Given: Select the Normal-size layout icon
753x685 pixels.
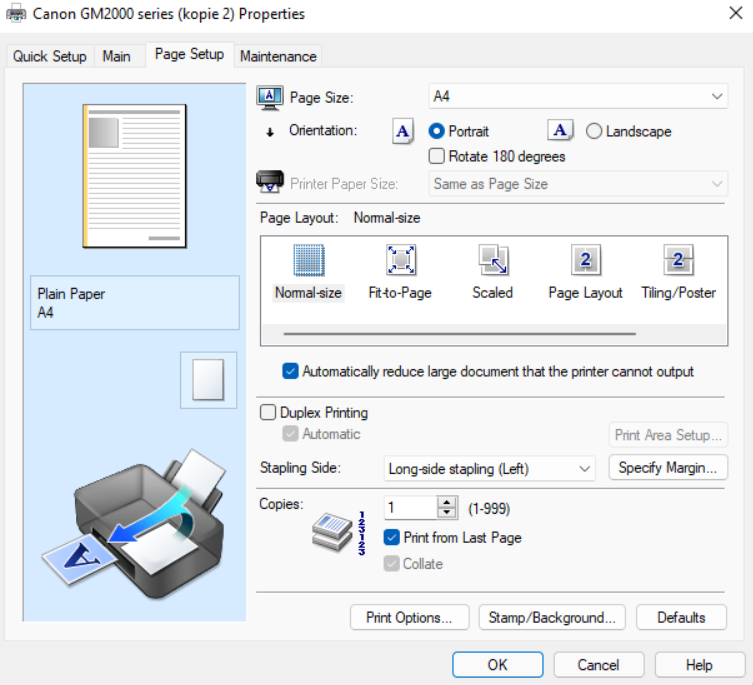Looking at the screenshot, I should coord(309,260).
